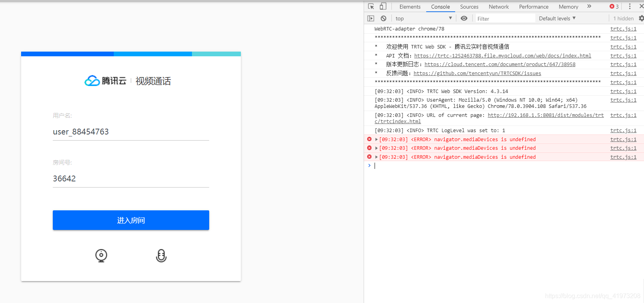The height and width of the screenshot is (303, 644).
Task: Switch to the Network tab
Action: pyautogui.click(x=499, y=7)
